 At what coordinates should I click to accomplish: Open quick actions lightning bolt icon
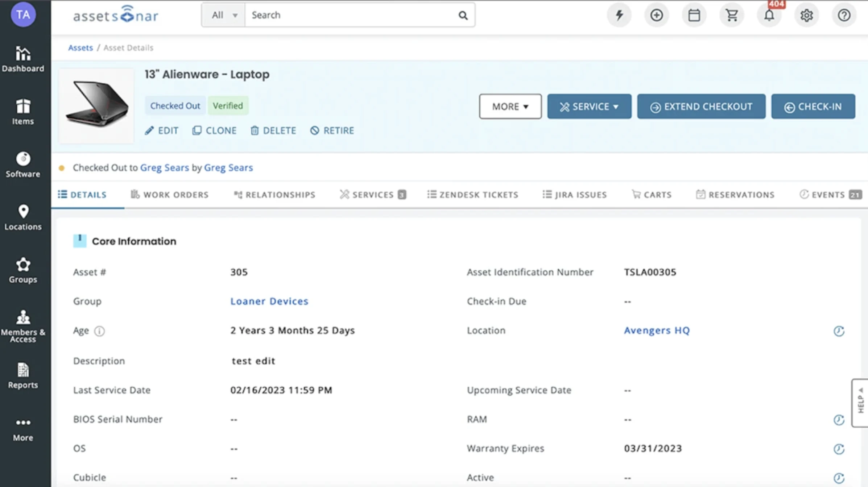tap(619, 15)
